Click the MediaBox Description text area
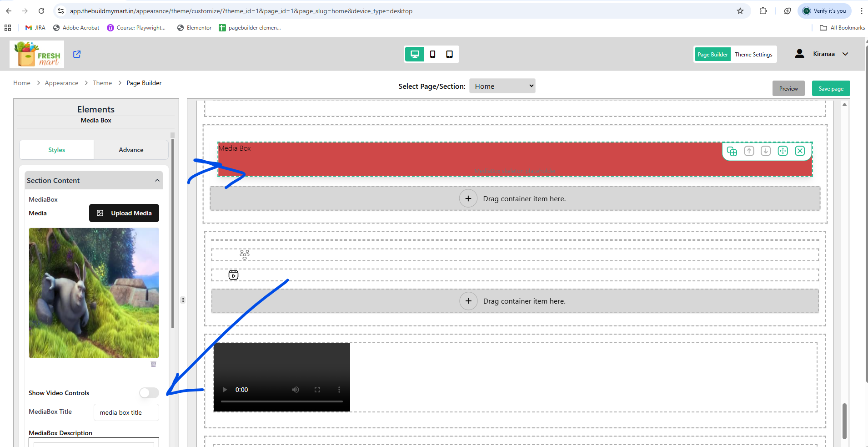868x447 pixels. 94,442
